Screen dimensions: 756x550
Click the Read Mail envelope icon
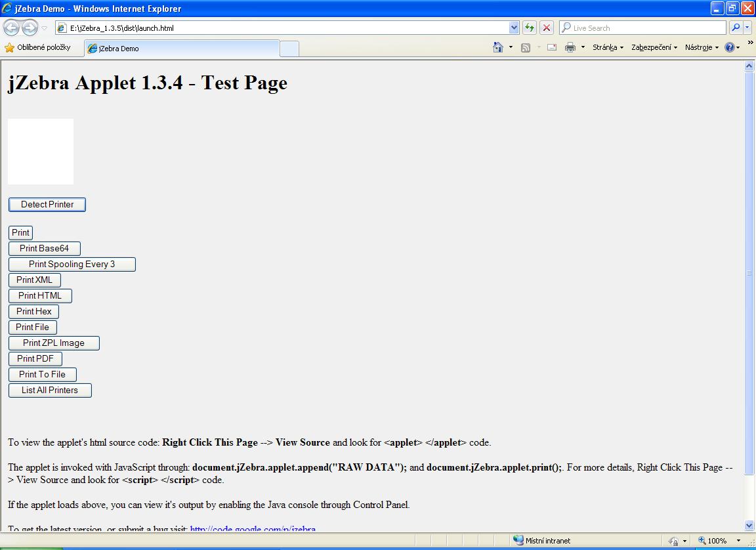pos(552,47)
